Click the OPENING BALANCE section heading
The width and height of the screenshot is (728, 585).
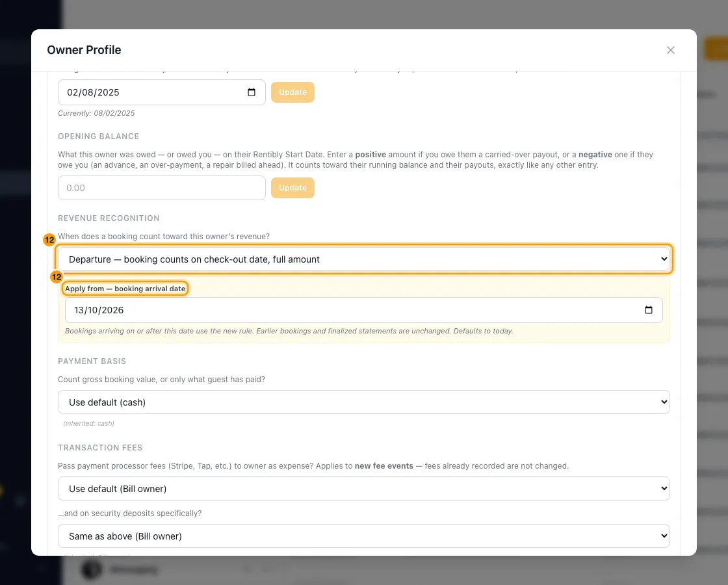[x=98, y=136]
